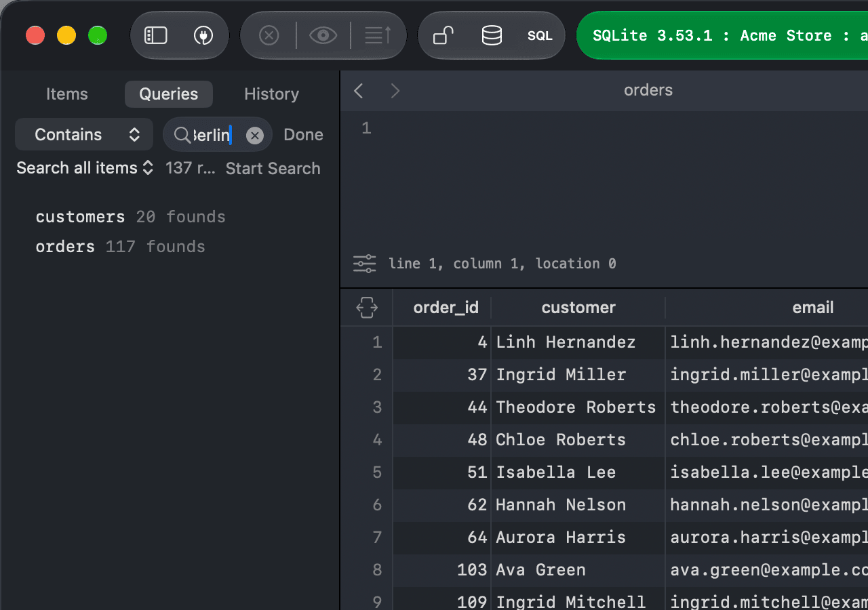Click the cancel query circle-x icon
Image resolution: width=868 pixels, height=610 pixels.
[x=269, y=35]
